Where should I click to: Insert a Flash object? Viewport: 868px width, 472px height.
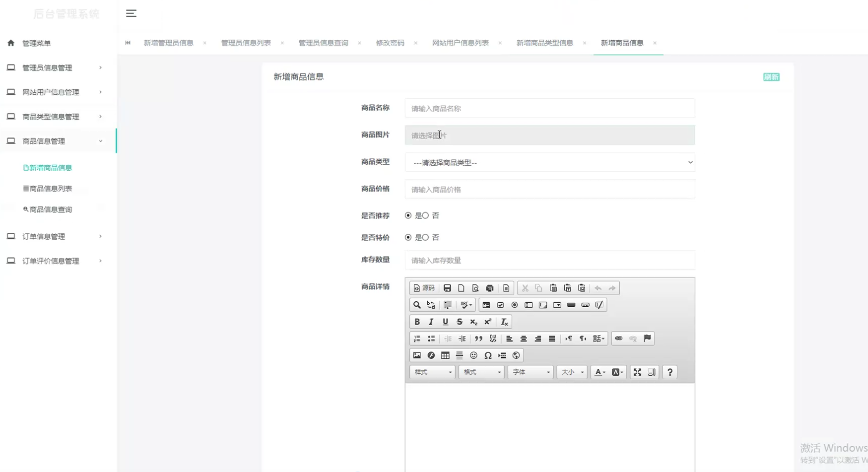(431, 355)
